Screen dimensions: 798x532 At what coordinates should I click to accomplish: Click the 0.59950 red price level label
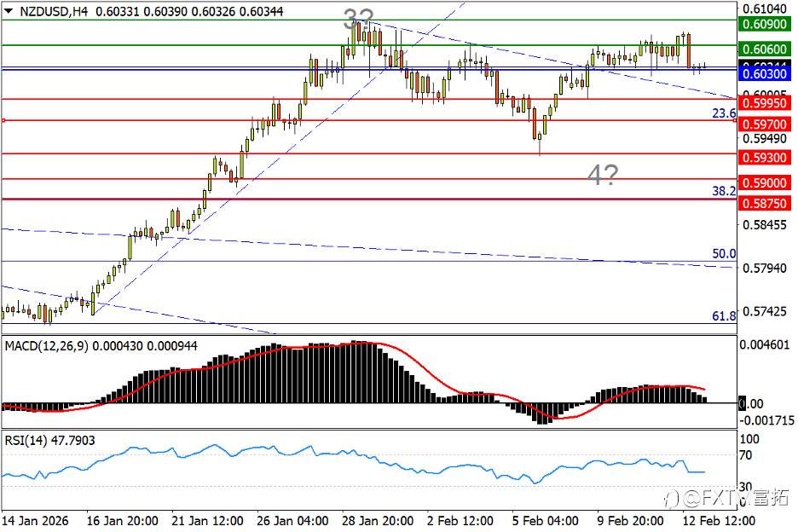(x=765, y=103)
